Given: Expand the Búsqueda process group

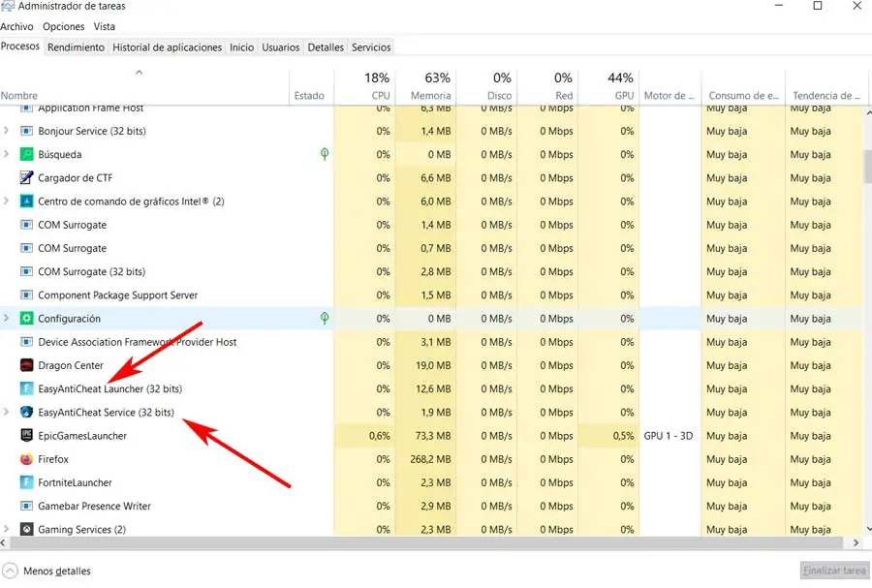Looking at the screenshot, I should click(x=8, y=154).
